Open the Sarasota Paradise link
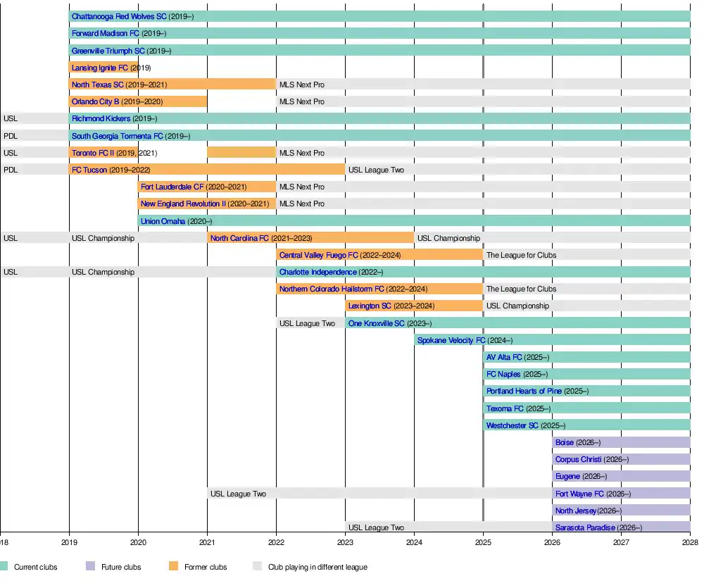 [x=585, y=527]
